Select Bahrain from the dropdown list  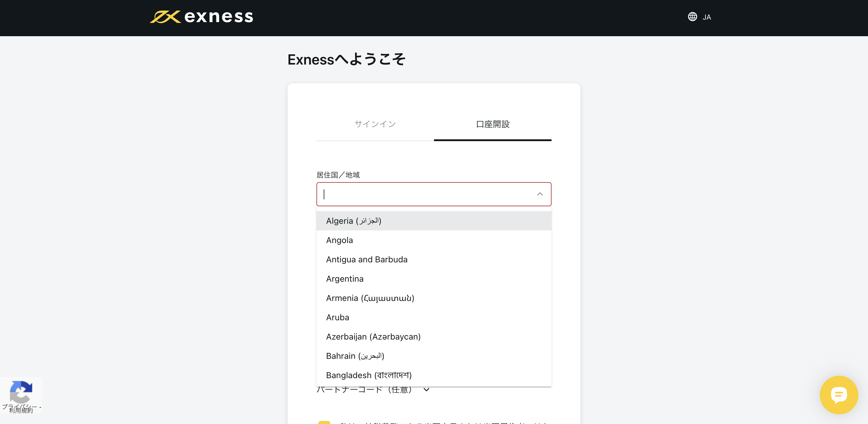(434, 356)
